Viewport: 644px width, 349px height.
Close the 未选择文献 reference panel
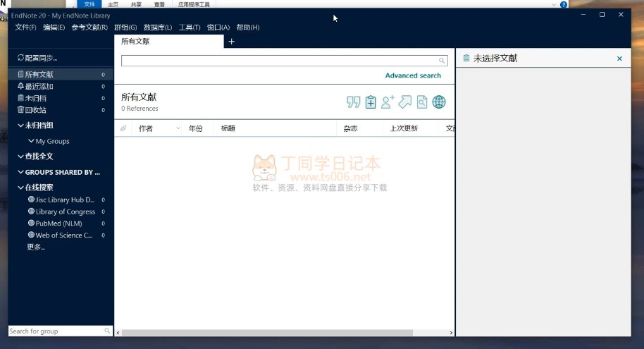(x=619, y=59)
